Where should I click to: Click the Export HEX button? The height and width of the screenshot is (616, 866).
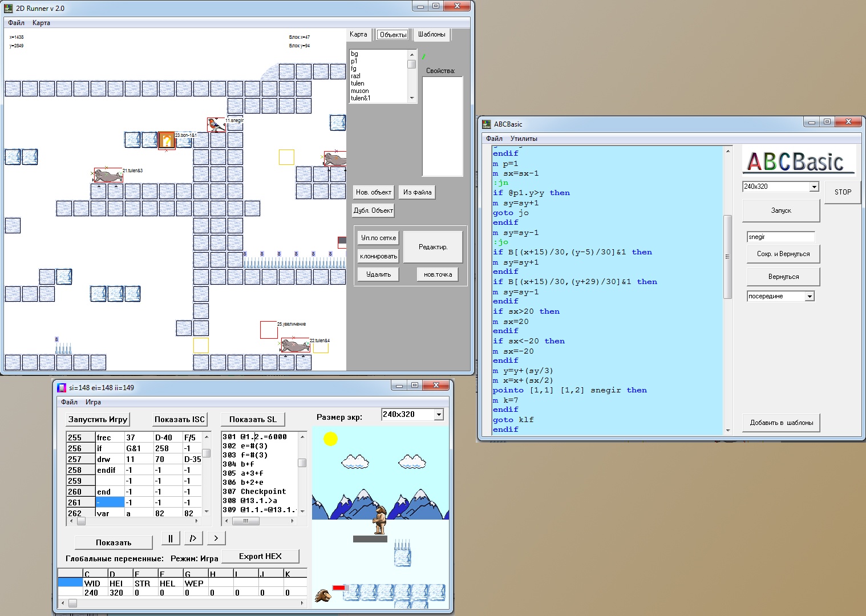[x=260, y=556]
